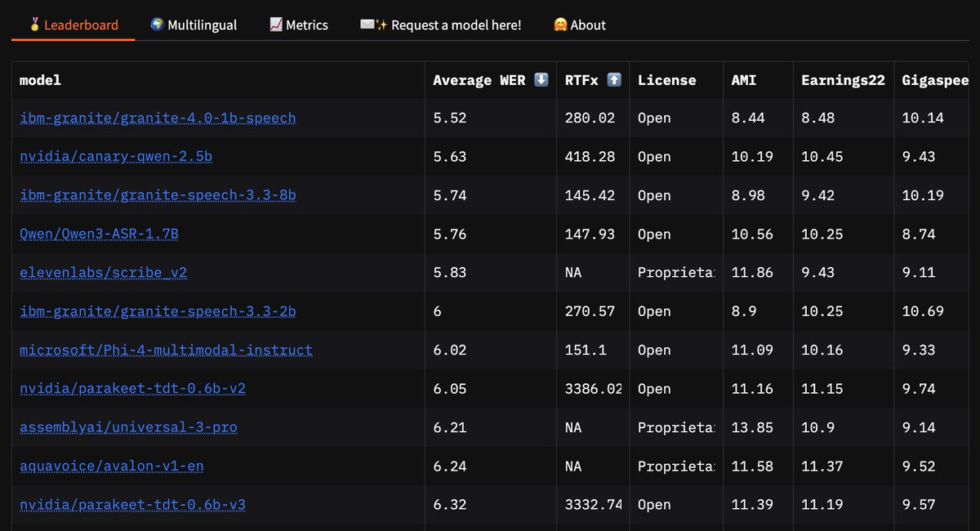
Task: Select AMI value 11.86
Action: click(x=752, y=273)
